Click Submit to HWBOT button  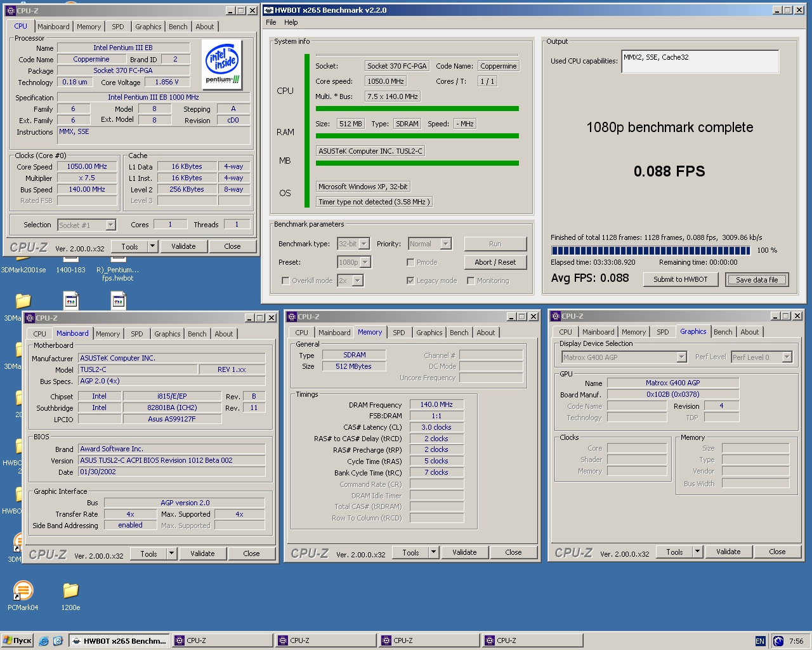pos(680,279)
